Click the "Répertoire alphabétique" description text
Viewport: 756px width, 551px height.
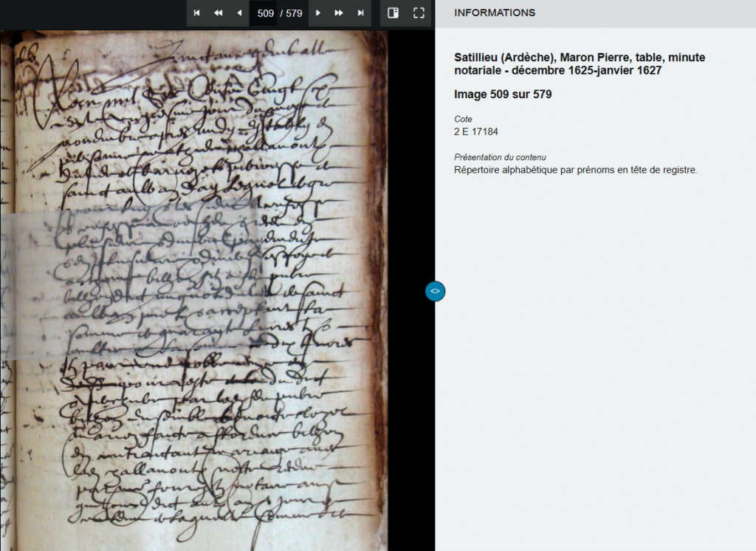click(x=575, y=170)
